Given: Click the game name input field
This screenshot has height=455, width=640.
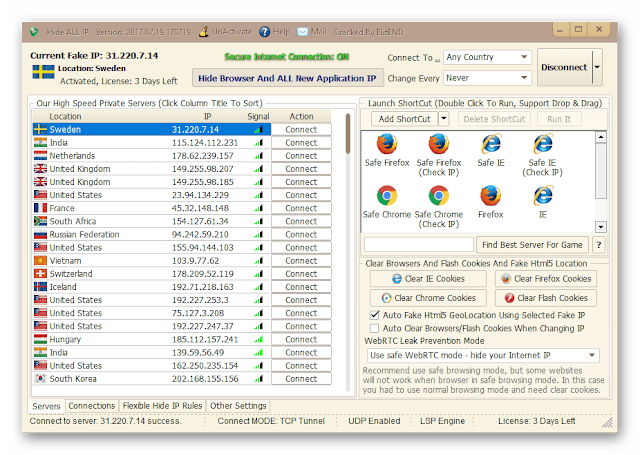Looking at the screenshot, I should coord(419,245).
